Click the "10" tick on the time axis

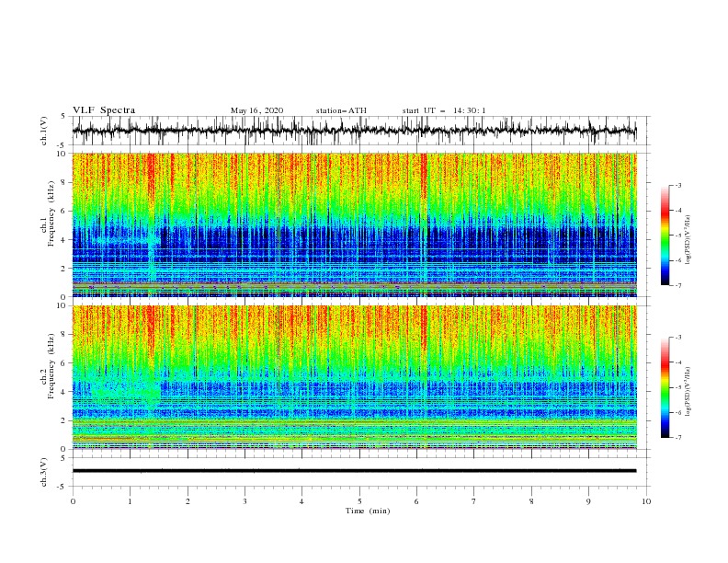point(646,501)
